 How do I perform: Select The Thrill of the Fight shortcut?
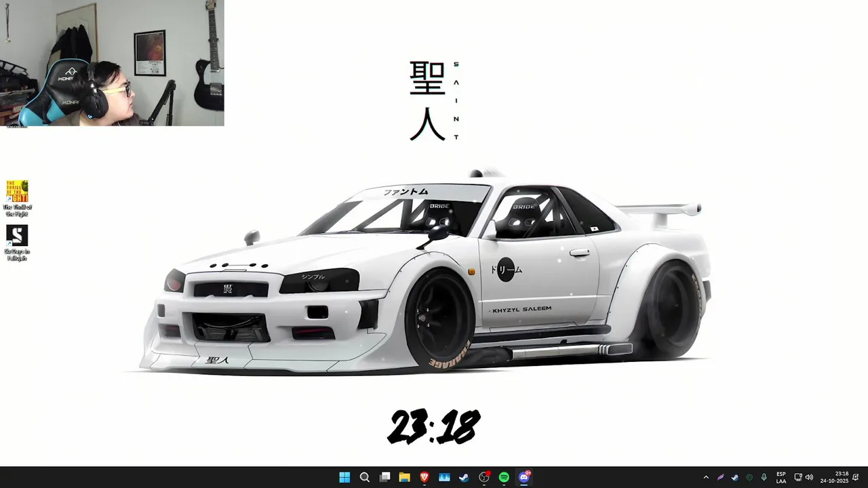coord(17,198)
